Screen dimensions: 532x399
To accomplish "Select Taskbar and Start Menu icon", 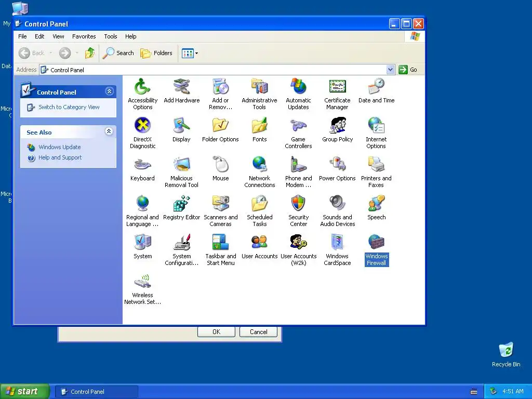I will pos(220,243).
